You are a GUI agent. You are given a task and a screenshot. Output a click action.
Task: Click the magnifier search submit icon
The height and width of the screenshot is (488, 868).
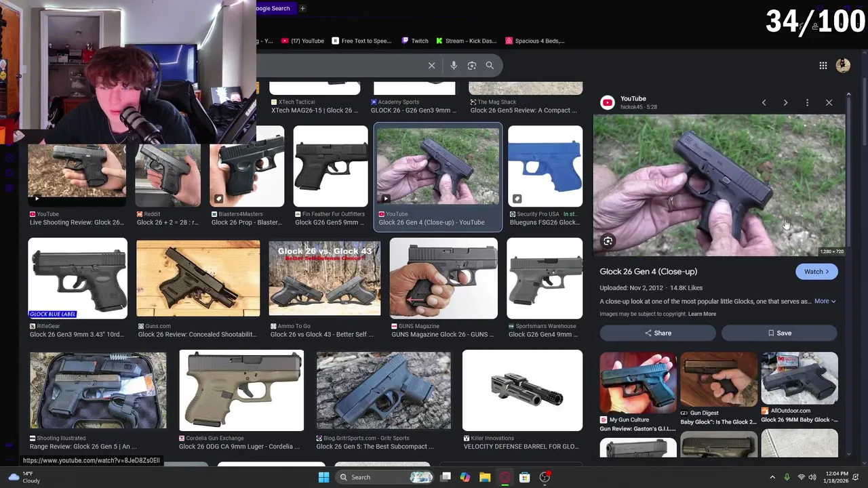[490, 66]
